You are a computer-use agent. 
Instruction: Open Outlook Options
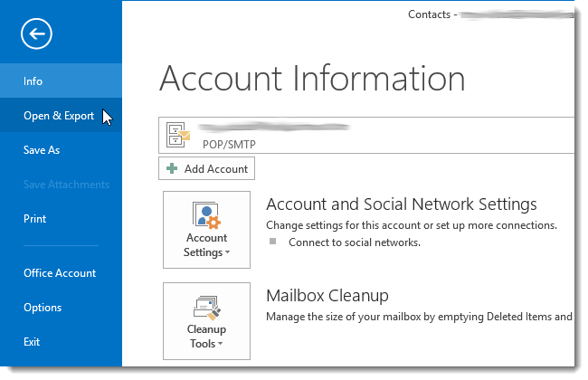point(61,308)
